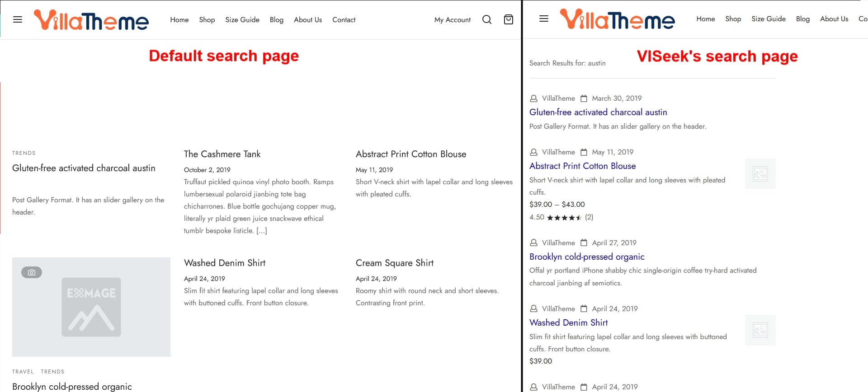This screenshot has height=392, width=868.
Task: Open Gluten-free activated charcoal austin blue link
Action: coord(598,112)
